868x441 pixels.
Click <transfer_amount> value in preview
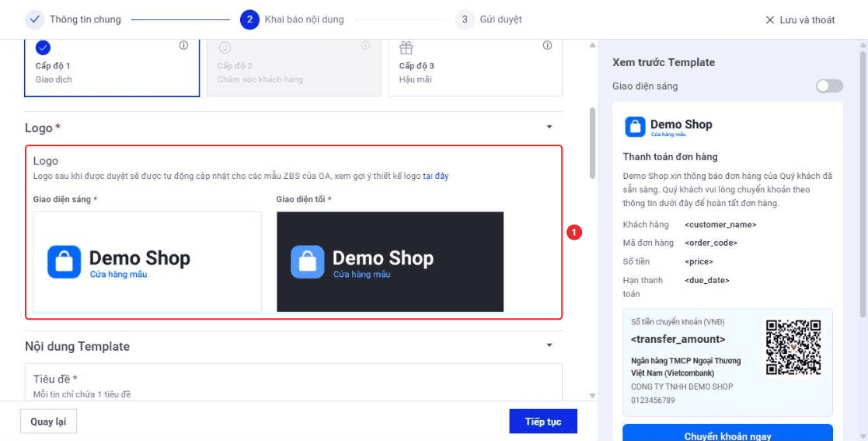point(678,339)
